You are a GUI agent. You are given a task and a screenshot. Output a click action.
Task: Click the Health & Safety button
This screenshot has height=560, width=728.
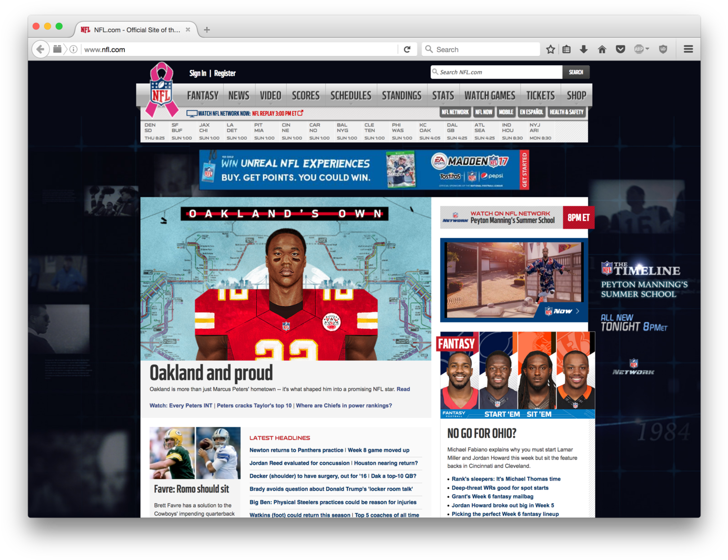click(x=566, y=112)
